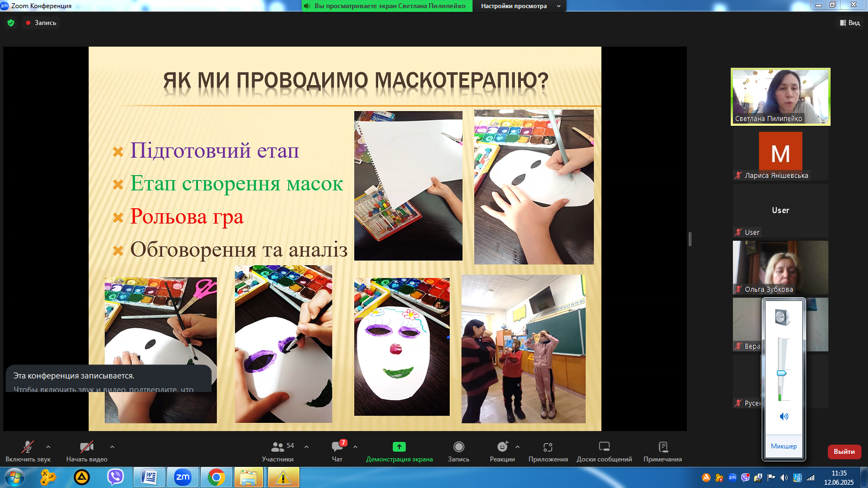Open Приложения apps panel
This screenshot has height=488, width=868.
[548, 451]
